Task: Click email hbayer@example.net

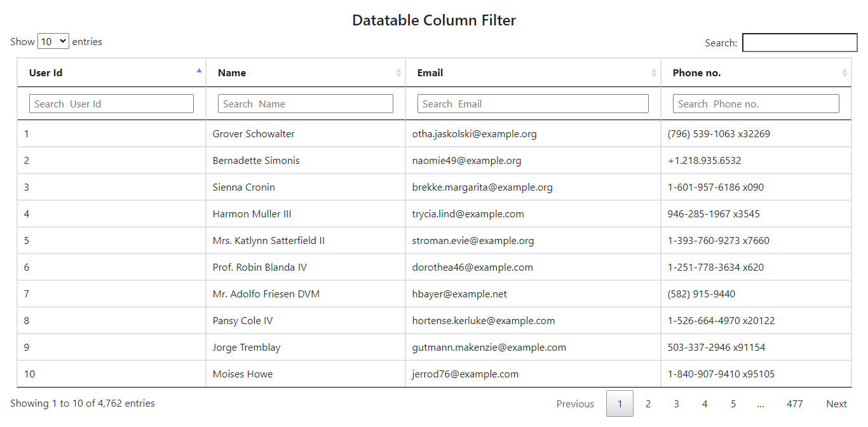Action: click(x=459, y=294)
